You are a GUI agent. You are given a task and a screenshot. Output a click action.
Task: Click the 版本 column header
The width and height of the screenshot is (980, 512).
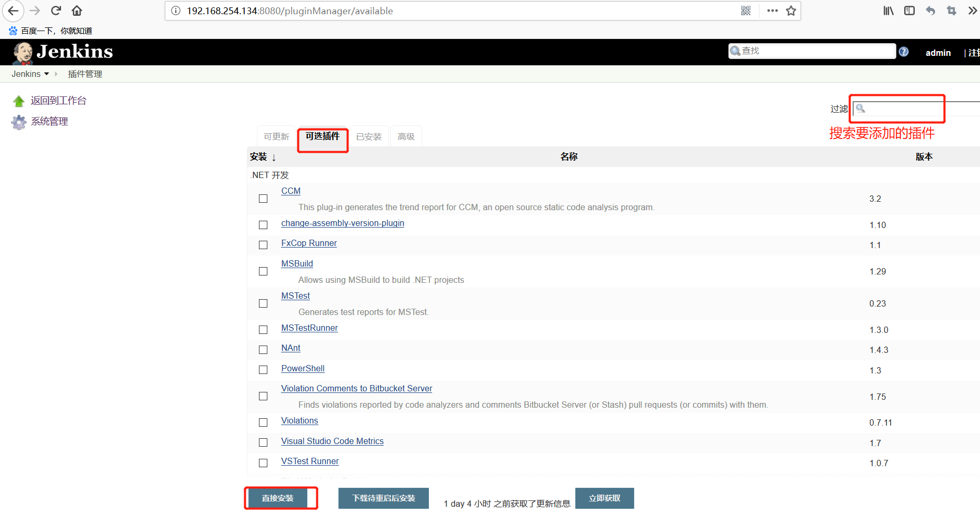click(924, 157)
